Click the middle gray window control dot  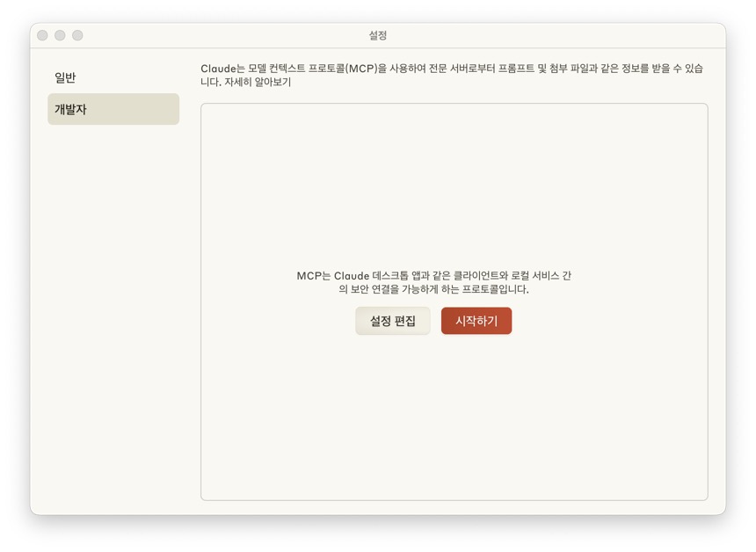click(x=60, y=35)
